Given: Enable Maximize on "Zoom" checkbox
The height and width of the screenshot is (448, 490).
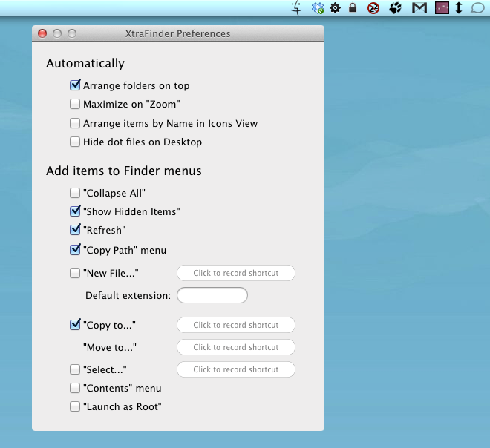Looking at the screenshot, I should point(75,104).
